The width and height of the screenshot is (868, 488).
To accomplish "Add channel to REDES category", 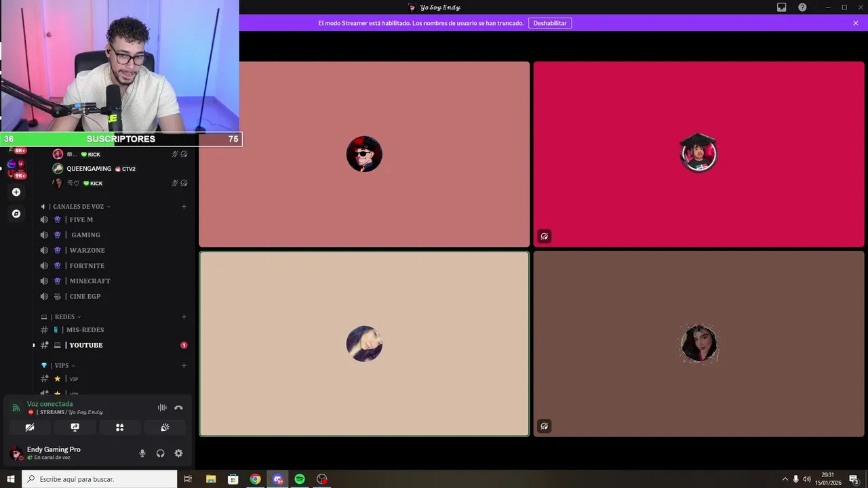I will [184, 317].
